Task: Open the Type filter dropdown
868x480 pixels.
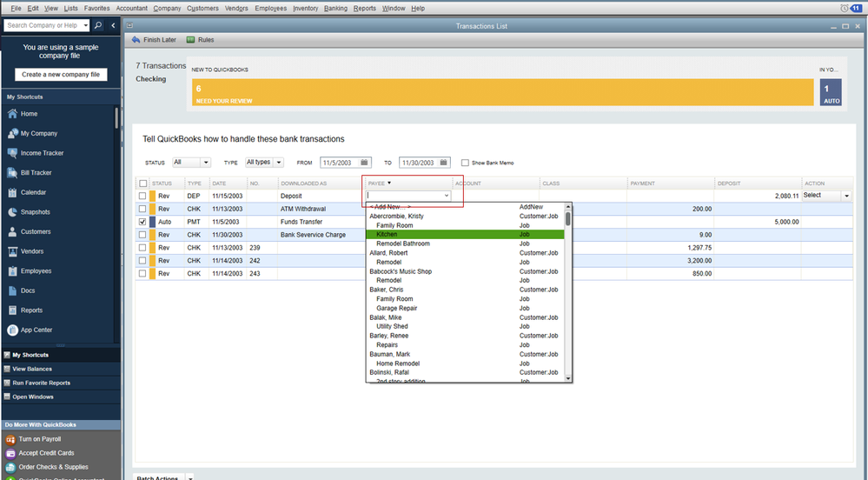Action: 278,163
